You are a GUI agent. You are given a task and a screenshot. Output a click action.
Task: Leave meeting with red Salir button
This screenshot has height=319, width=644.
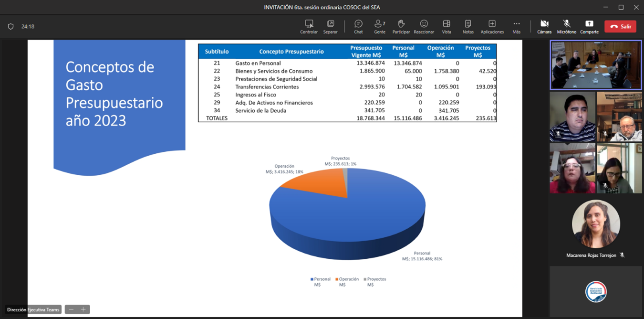click(x=620, y=26)
